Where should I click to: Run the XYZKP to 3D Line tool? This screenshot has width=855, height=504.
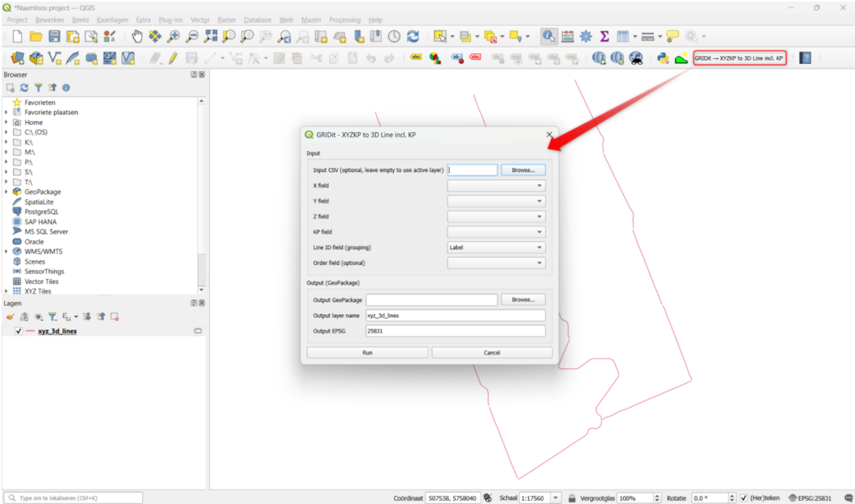(x=367, y=352)
